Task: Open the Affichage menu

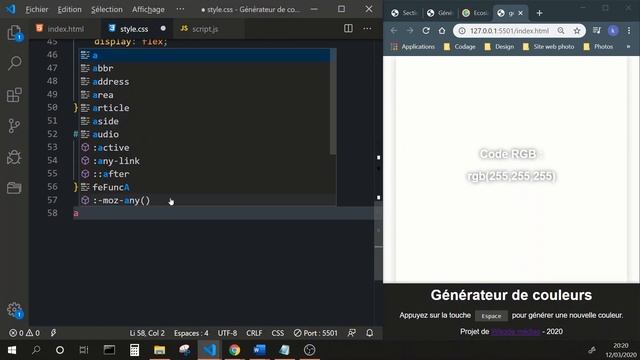Action: tap(148, 9)
